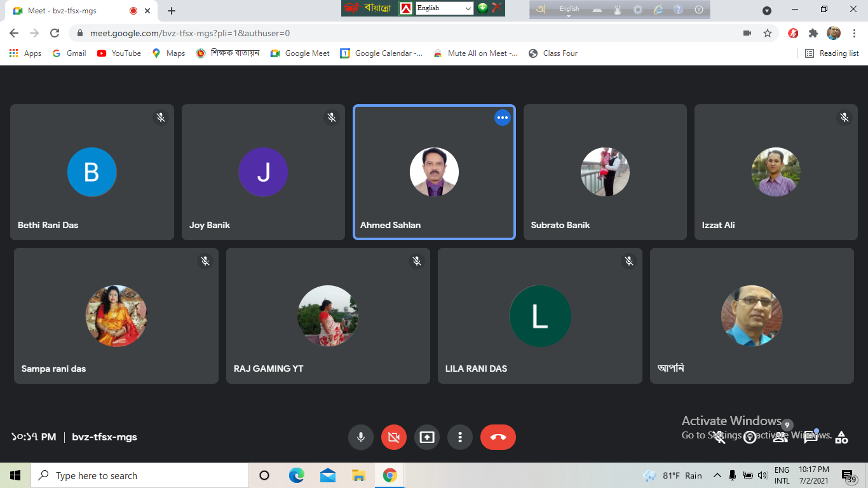Click the camera indicator in address bar

click(x=747, y=33)
